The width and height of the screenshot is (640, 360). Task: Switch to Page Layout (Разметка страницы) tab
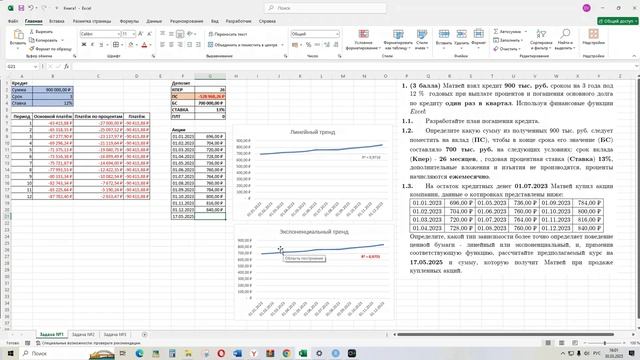click(92, 21)
